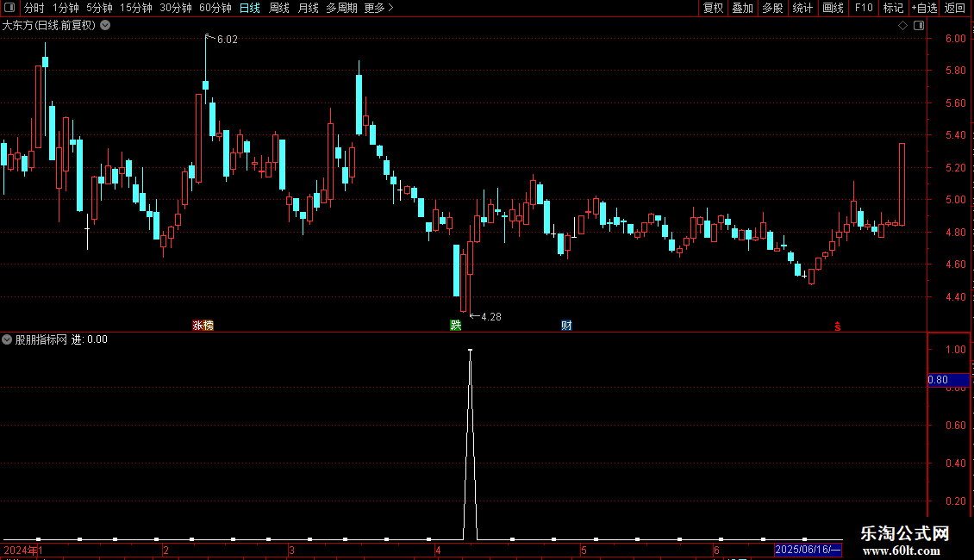Click the 2025/06/16 date label

click(x=808, y=550)
